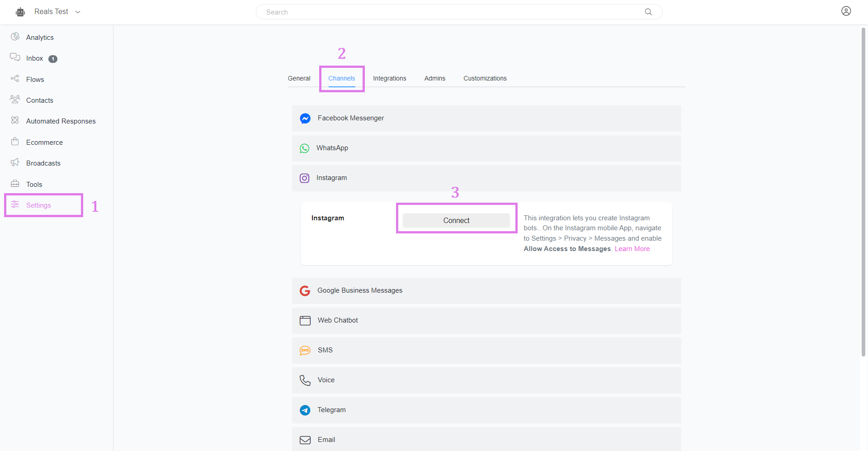Click the Analytics pie chart icon
This screenshot has width=868, height=451.
pyautogui.click(x=15, y=37)
